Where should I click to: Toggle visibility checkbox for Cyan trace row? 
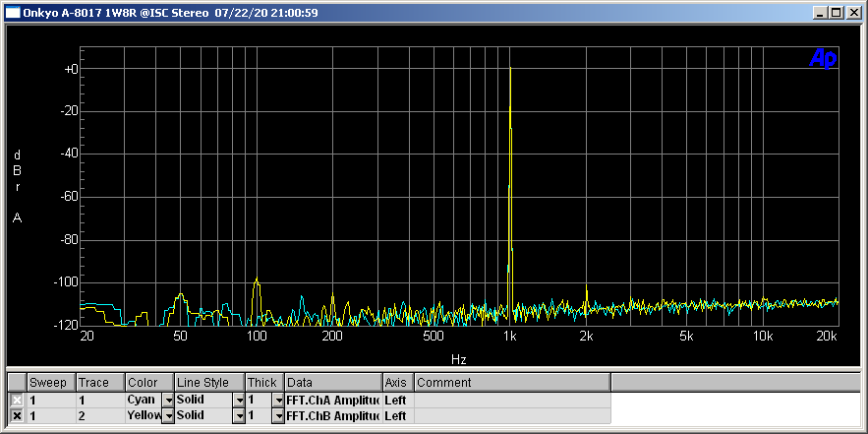tap(18, 400)
